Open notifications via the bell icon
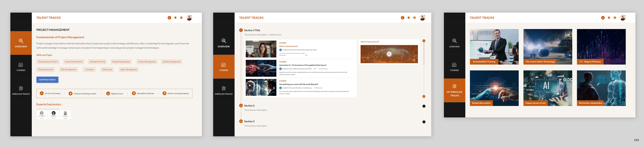 click(175, 18)
